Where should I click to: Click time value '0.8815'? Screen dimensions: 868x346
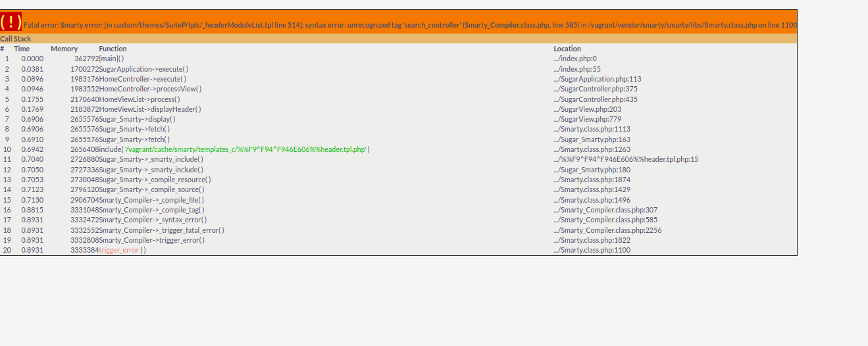point(32,210)
